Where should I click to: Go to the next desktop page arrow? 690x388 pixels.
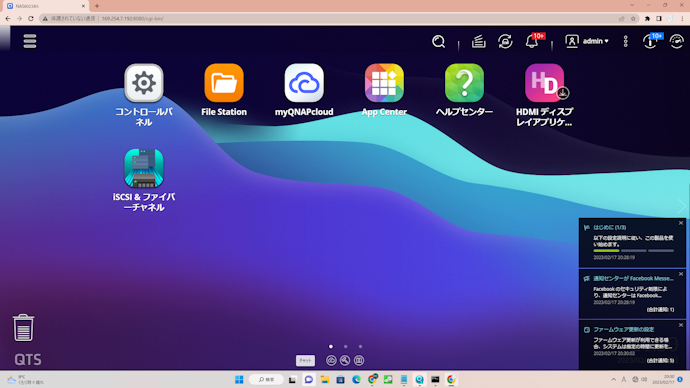click(681, 205)
